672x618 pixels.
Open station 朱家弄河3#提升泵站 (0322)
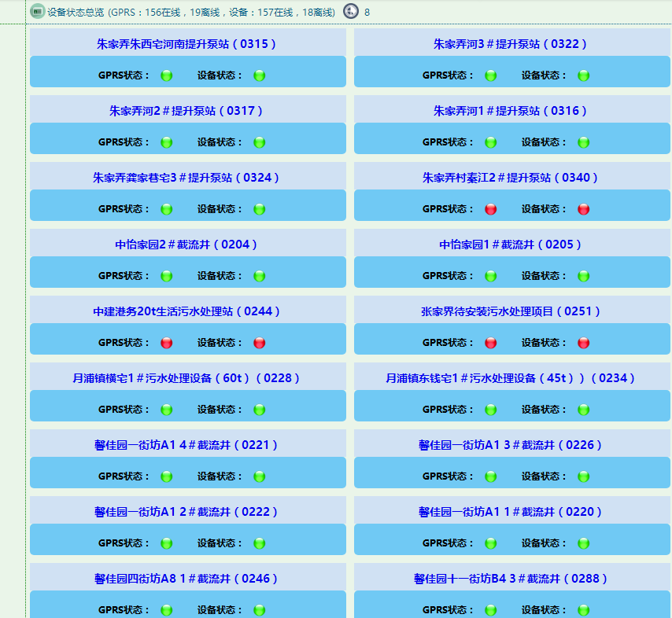click(x=510, y=44)
